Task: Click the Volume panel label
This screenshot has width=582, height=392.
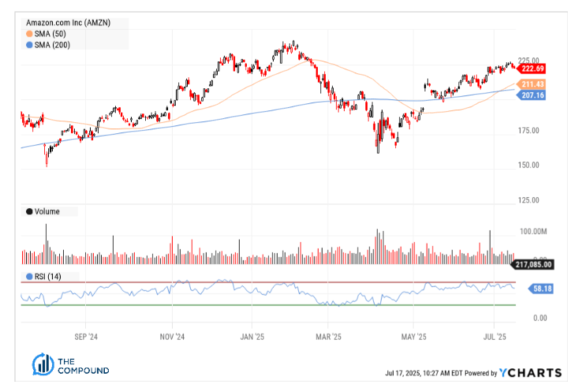Action: [47, 211]
